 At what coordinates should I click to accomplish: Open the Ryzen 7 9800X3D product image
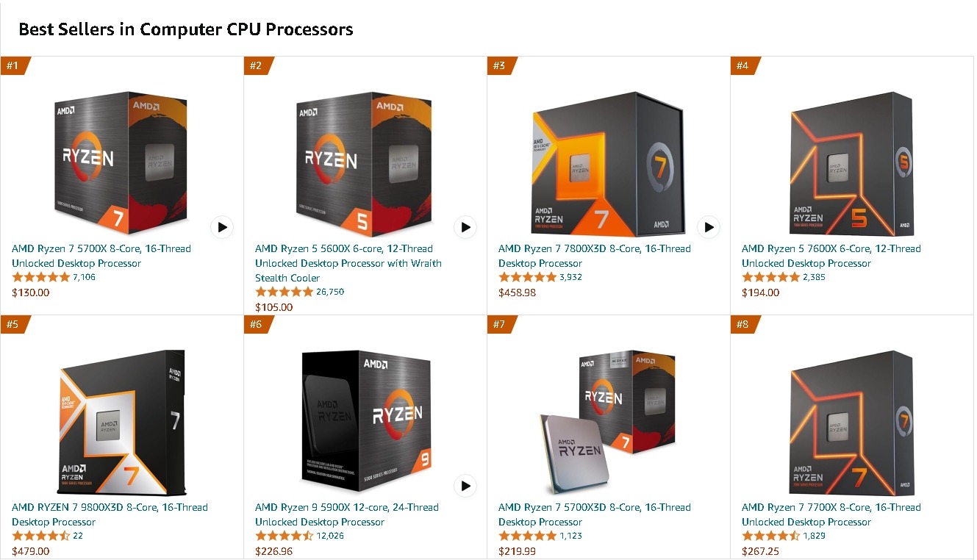[121, 422]
